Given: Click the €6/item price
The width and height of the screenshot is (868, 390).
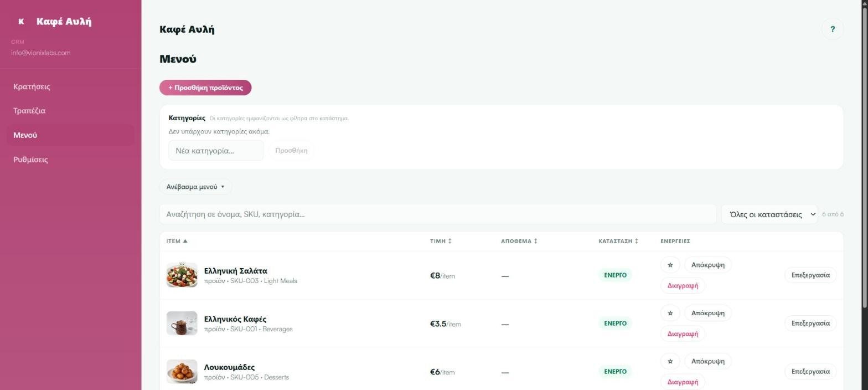Looking at the screenshot, I should (442, 372).
